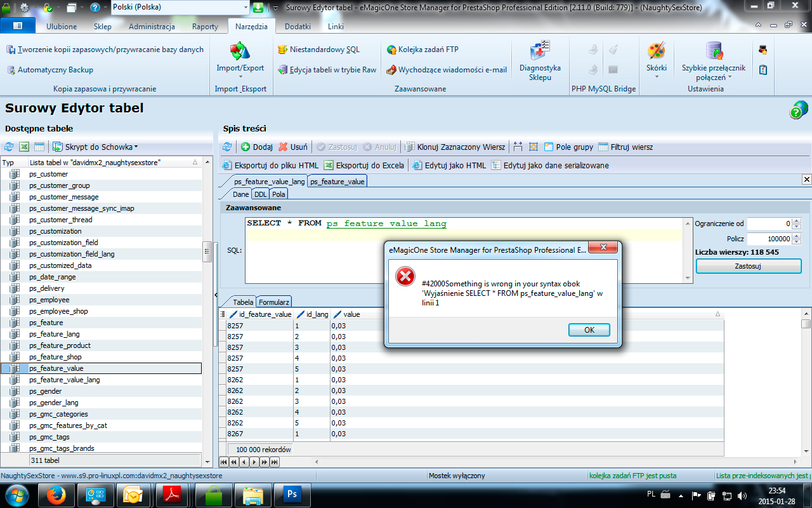812x508 pixels.
Task: Click the orange full-expand grid icon
Action: (x=534, y=147)
